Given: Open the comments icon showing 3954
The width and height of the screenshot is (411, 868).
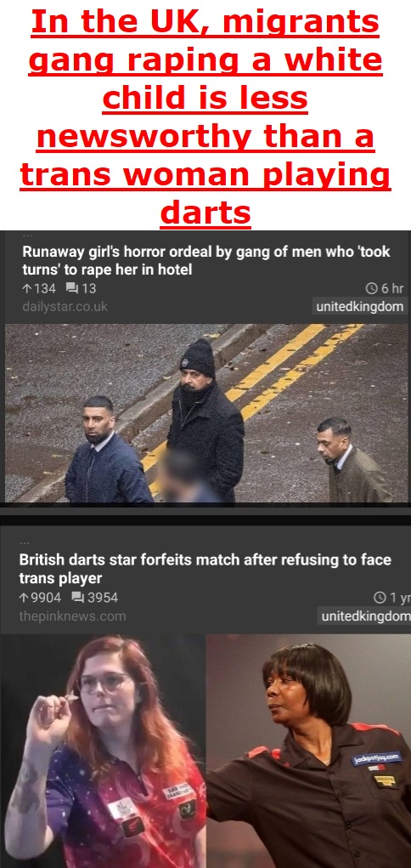Looking at the screenshot, I should [x=78, y=598].
